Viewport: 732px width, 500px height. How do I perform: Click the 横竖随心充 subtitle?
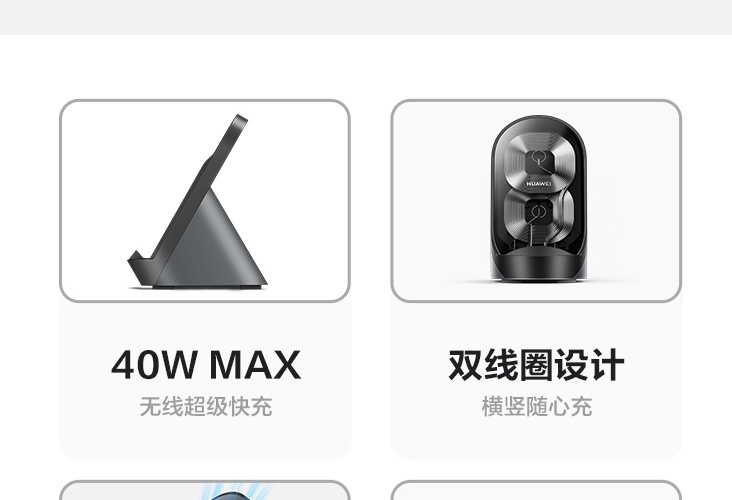point(537,407)
